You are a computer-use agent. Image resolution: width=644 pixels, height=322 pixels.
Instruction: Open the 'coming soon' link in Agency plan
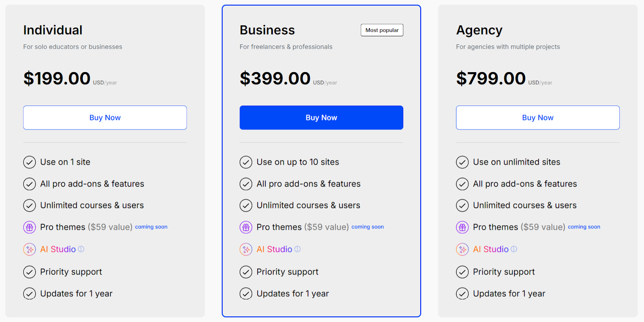pyautogui.click(x=583, y=226)
